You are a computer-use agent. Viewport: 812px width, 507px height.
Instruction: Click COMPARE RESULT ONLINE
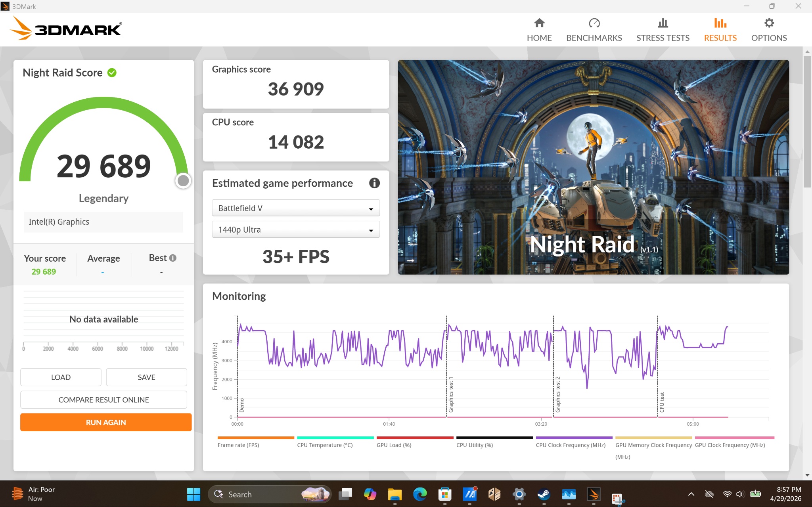click(x=103, y=400)
